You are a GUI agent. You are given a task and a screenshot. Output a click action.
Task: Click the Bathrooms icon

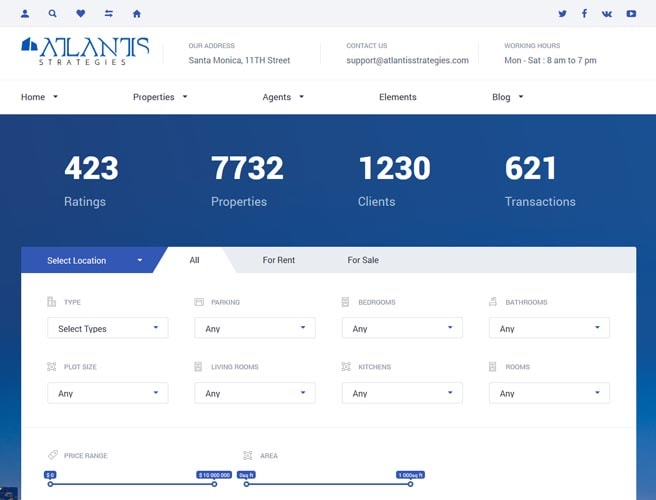pos(493,302)
